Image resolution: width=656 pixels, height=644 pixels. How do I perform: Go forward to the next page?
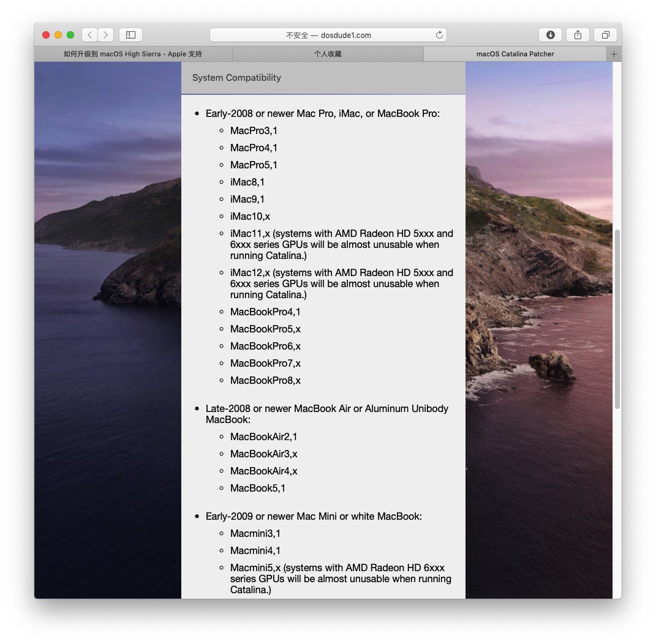(106, 35)
